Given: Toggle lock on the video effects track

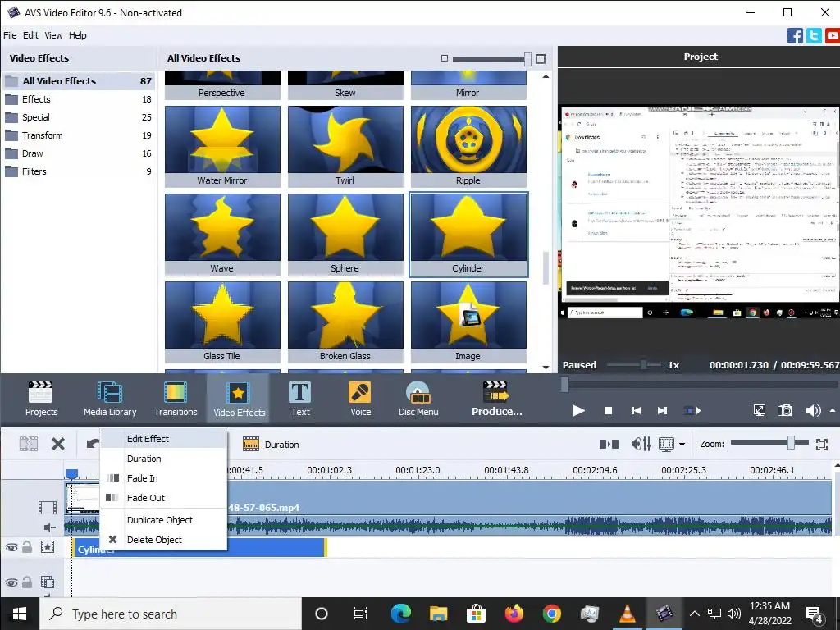Looking at the screenshot, I should click(x=27, y=547).
